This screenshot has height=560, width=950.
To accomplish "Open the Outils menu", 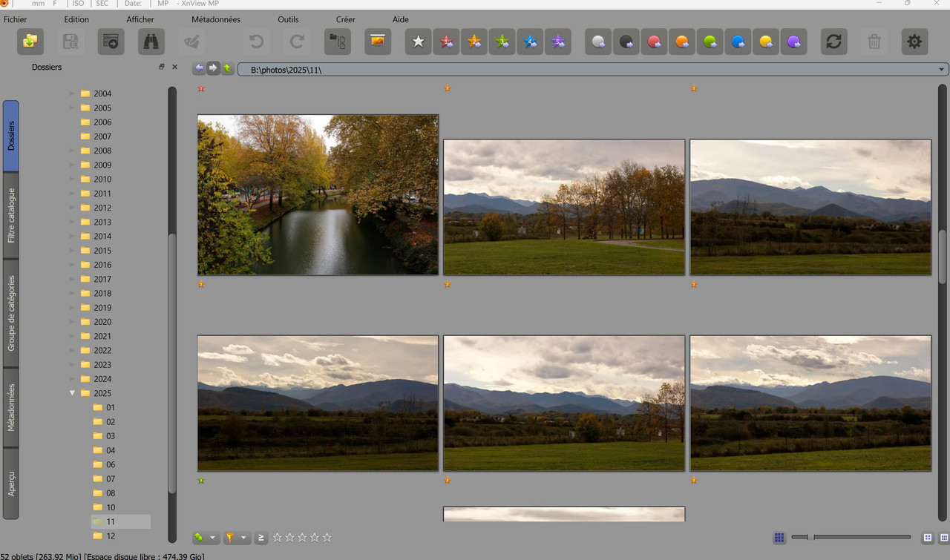I will pyautogui.click(x=288, y=19).
